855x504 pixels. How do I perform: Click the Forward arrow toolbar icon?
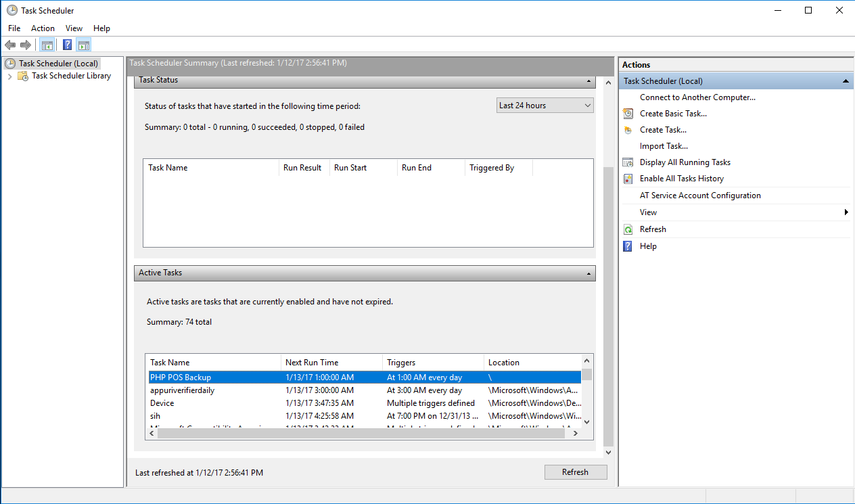pos(26,45)
